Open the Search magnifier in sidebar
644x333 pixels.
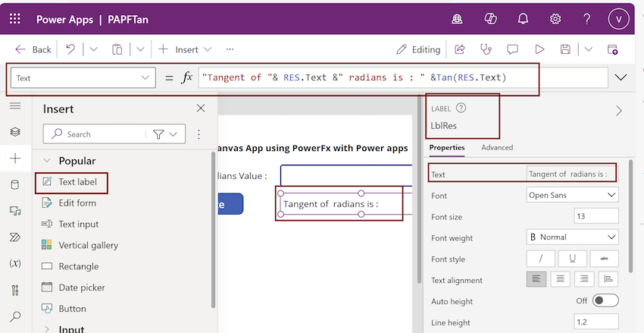[x=15, y=316]
